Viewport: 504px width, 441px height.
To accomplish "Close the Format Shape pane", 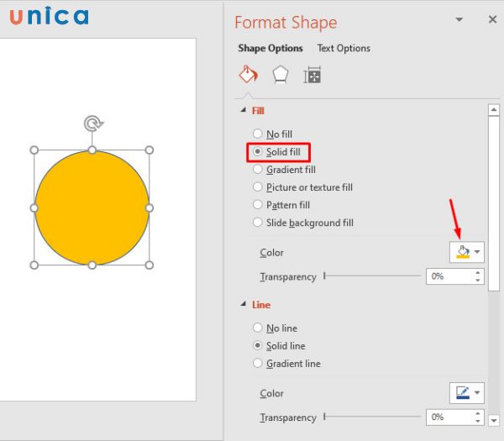I will pos(492,19).
